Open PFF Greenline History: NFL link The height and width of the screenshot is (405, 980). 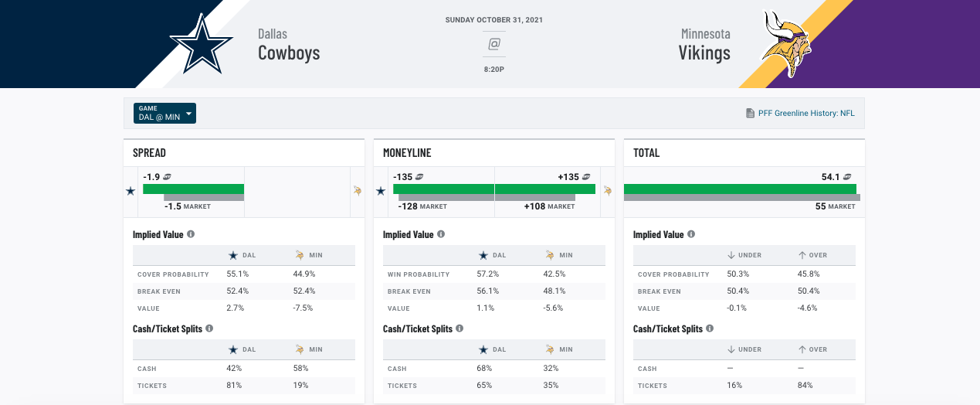point(806,113)
